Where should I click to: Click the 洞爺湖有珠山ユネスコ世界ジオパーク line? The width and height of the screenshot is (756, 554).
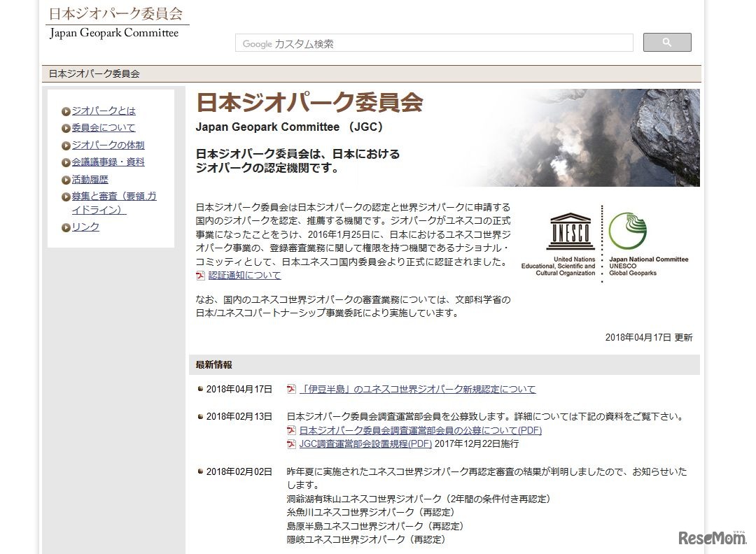point(419,499)
